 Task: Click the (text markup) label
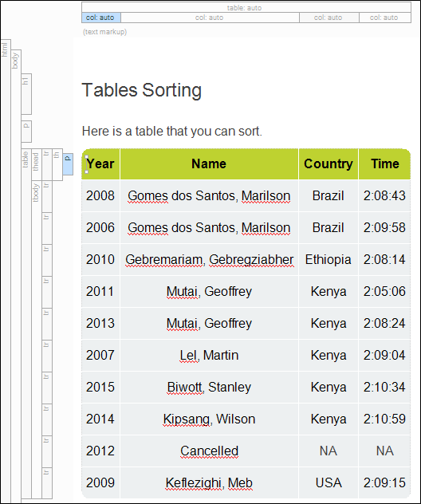(104, 32)
